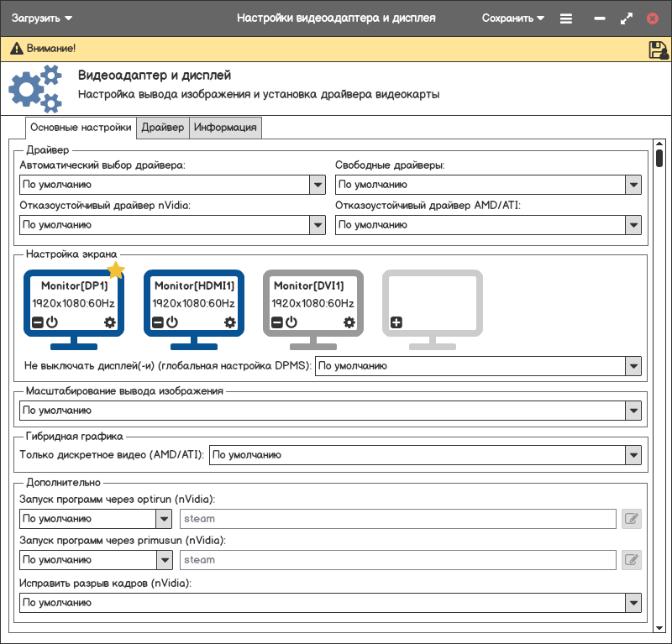Screen dimensions: 672x644
Task: Click edit icon beside optirun steam field
Action: pos(632,519)
